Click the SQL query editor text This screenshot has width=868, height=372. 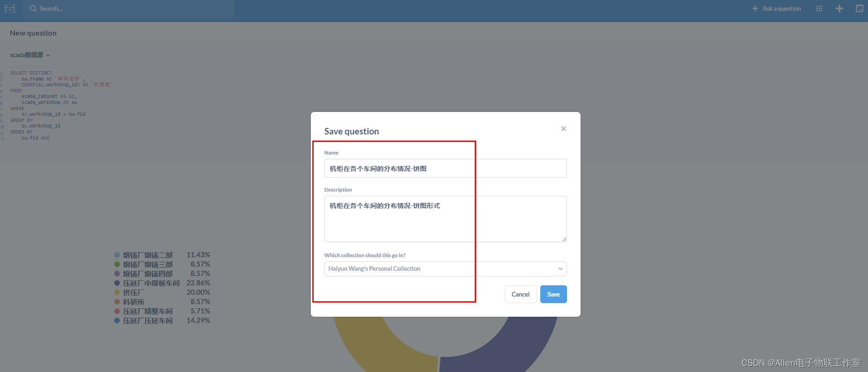(x=61, y=105)
